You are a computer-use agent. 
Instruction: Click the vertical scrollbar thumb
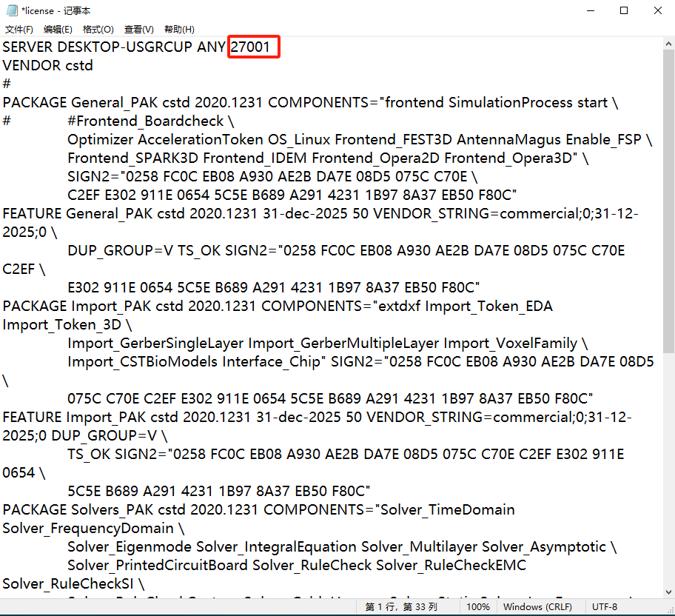point(668,201)
